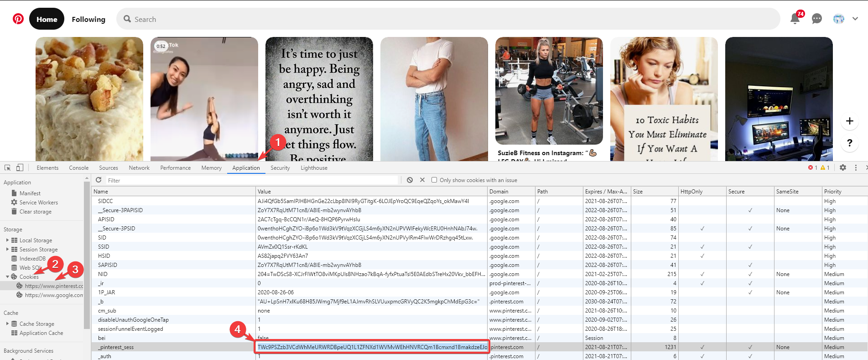Click the Pinterest logo icon
Viewport: 868px width, 360px height.
(18, 19)
